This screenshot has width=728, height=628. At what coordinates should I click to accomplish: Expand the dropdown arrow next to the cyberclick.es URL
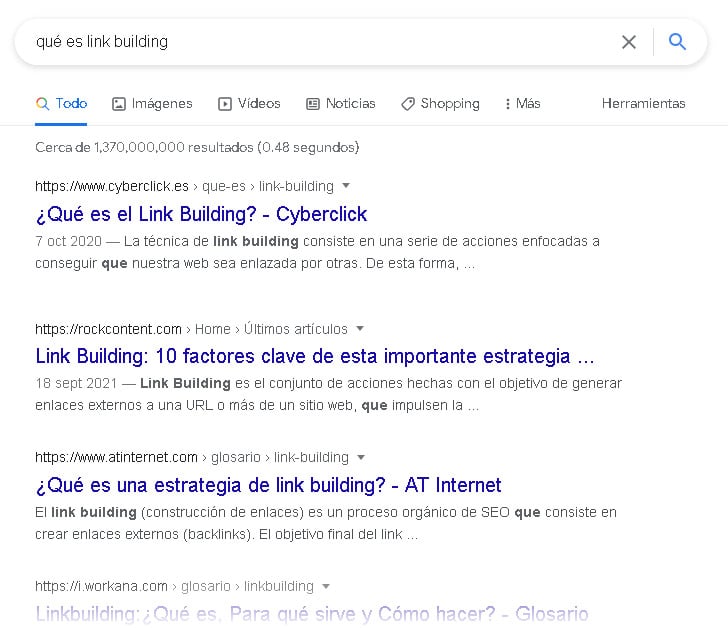[345, 186]
